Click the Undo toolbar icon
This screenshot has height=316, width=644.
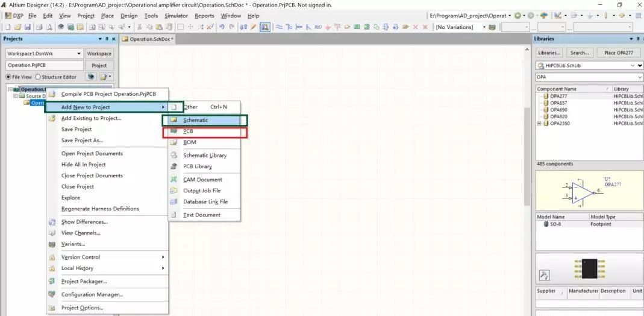(222, 27)
